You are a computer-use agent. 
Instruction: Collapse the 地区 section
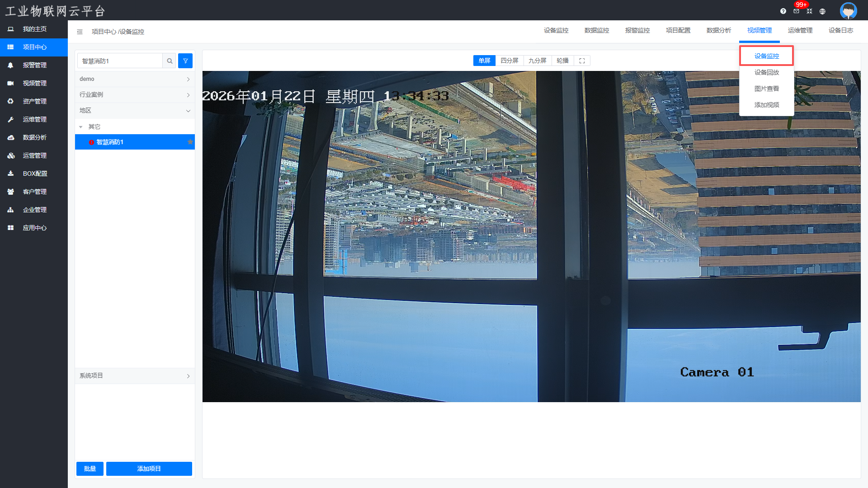135,111
